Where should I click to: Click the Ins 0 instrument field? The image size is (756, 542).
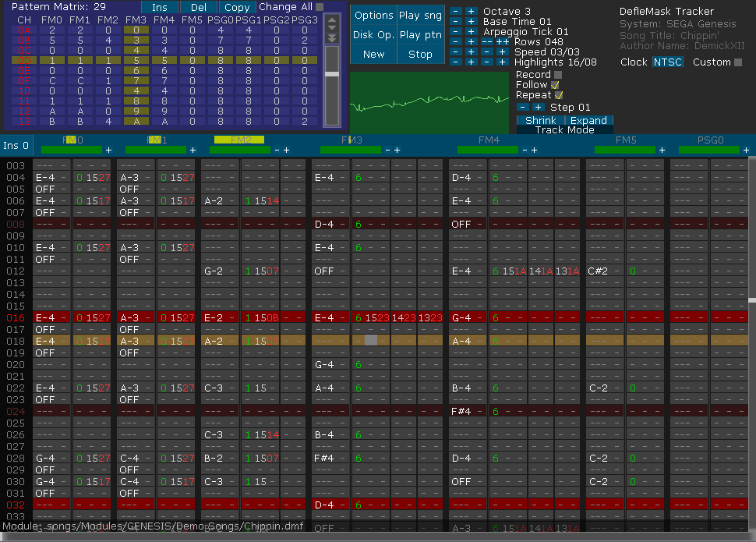pyautogui.click(x=16, y=145)
